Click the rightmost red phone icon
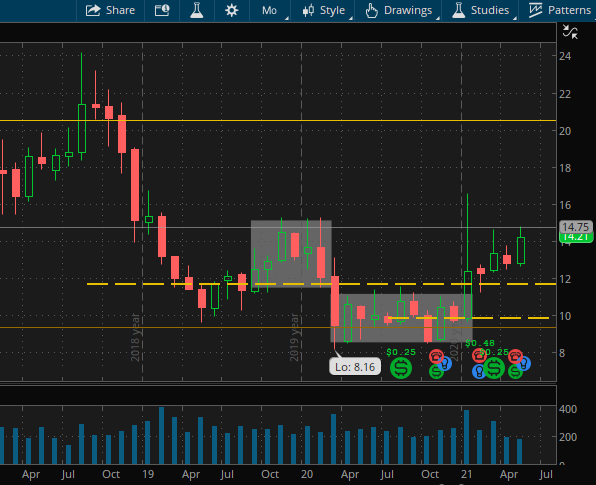The image size is (596, 485). click(515, 357)
